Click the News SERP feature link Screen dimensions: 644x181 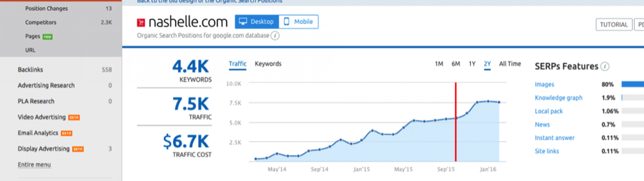point(542,125)
